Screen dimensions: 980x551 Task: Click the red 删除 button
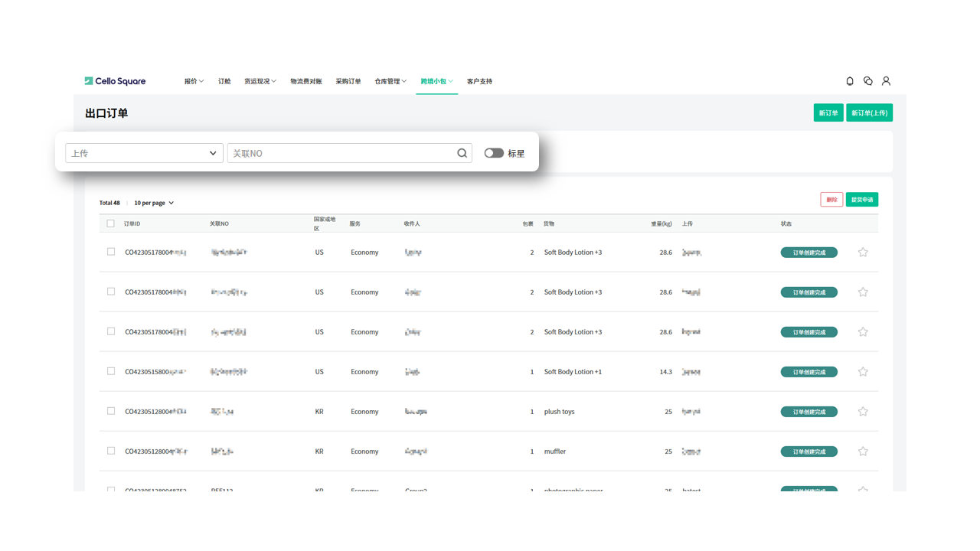[x=831, y=200]
